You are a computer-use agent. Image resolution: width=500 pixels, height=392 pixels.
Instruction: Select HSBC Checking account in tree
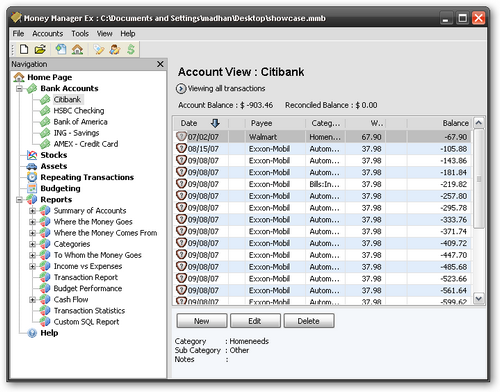[x=79, y=111]
